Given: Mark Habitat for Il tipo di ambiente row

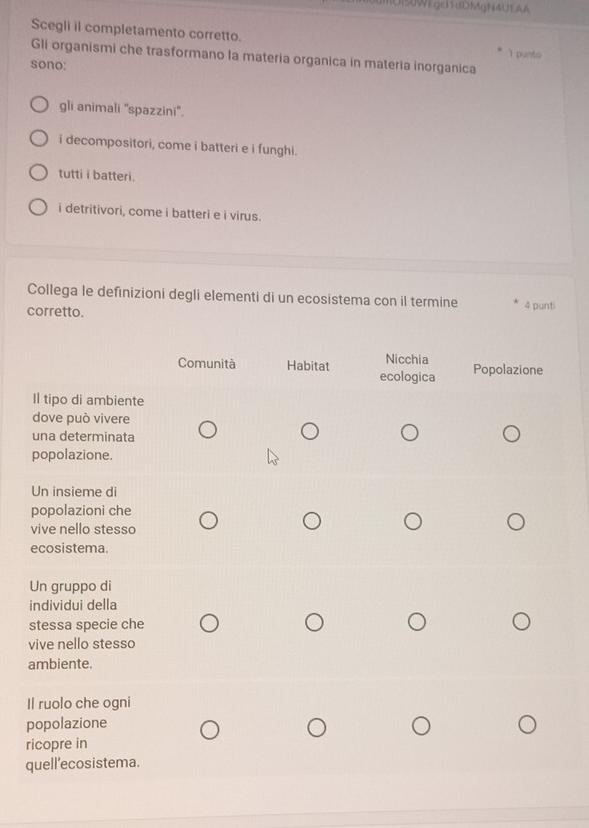Looking at the screenshot, I should coord(310,431).
